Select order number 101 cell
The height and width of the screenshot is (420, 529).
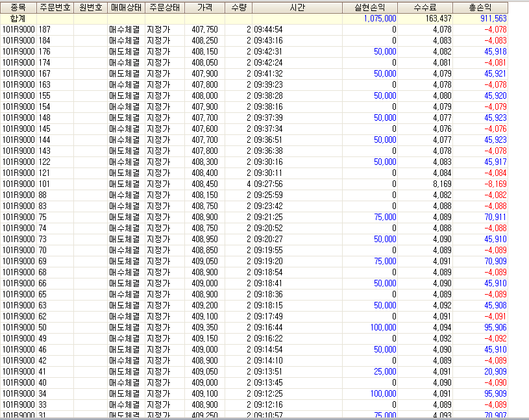(x=44, y=184)
